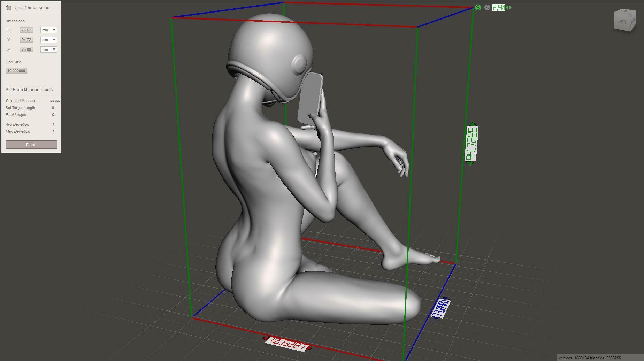Click the vertices and triangles status text
The height and width of the screenshot is (361, 644).
tap(590, 358)
